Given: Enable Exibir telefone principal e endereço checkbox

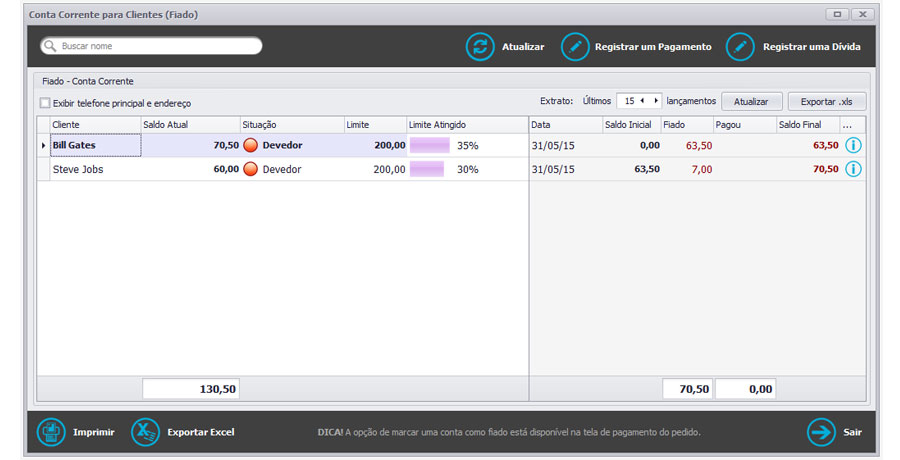Looking at the screenshot, I should 45,103.
